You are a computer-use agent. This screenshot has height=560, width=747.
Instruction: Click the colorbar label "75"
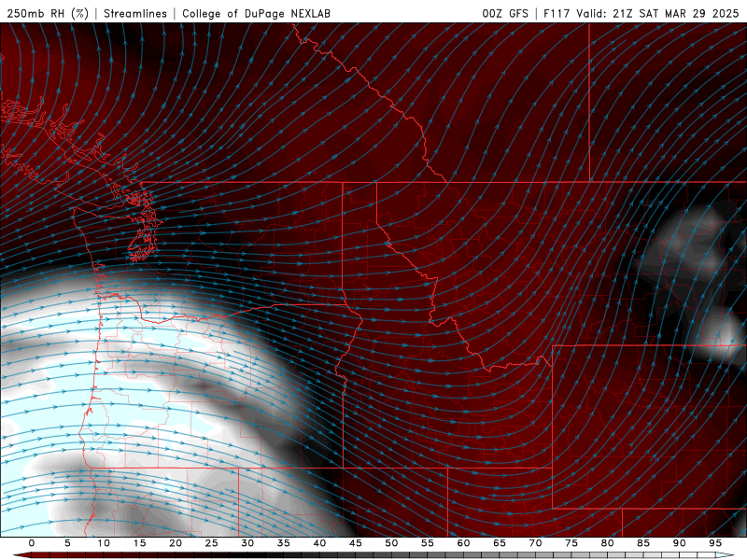point(571,543)
